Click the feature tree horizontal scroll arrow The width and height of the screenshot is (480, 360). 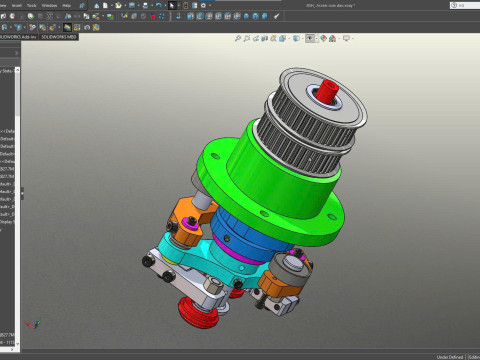point(13,349)
